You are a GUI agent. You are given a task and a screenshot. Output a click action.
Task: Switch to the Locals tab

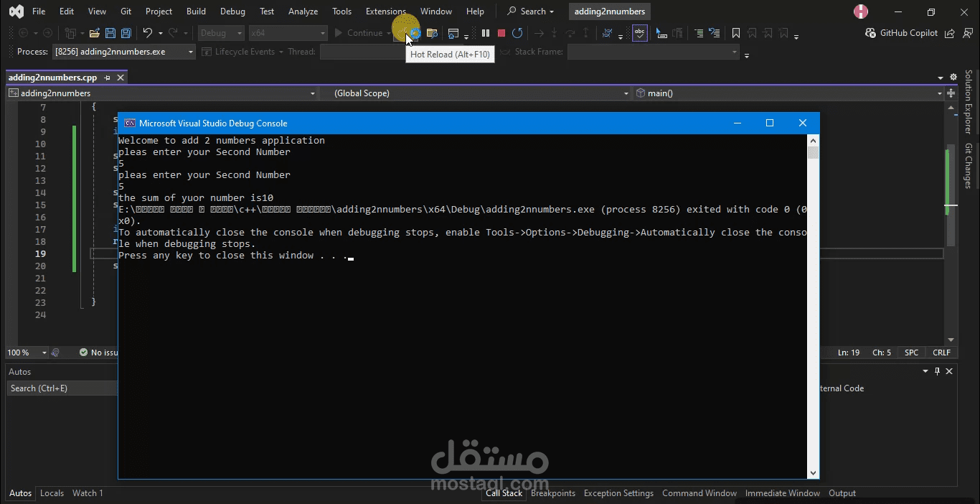click(x=52, y=493)
